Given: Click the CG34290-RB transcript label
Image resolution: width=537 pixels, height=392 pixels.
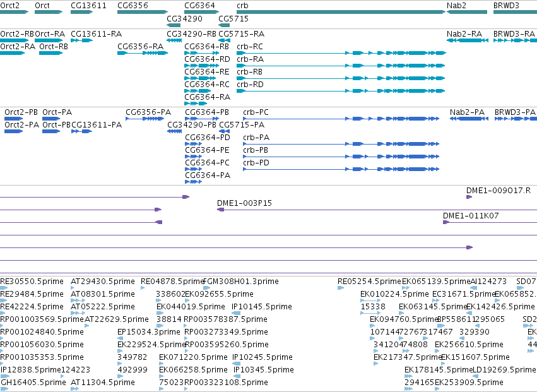Looking at the screenshot, I should coord(191,34).
